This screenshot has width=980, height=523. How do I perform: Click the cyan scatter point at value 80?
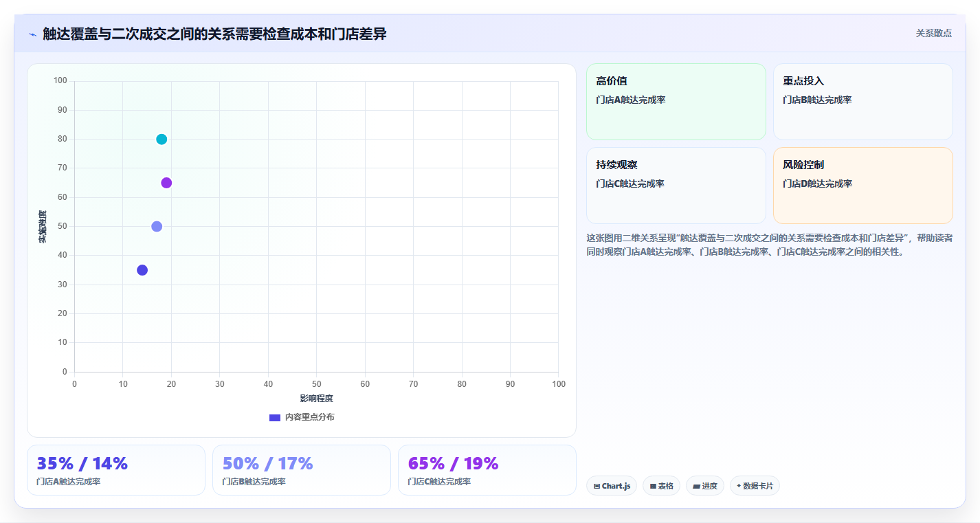(x=162, y=140)
